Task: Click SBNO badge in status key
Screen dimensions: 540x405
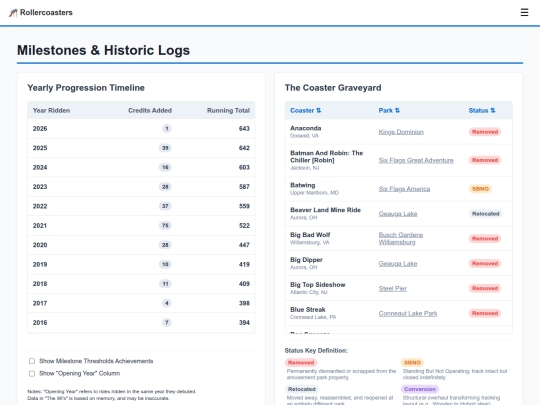Action: coord(412,363)
